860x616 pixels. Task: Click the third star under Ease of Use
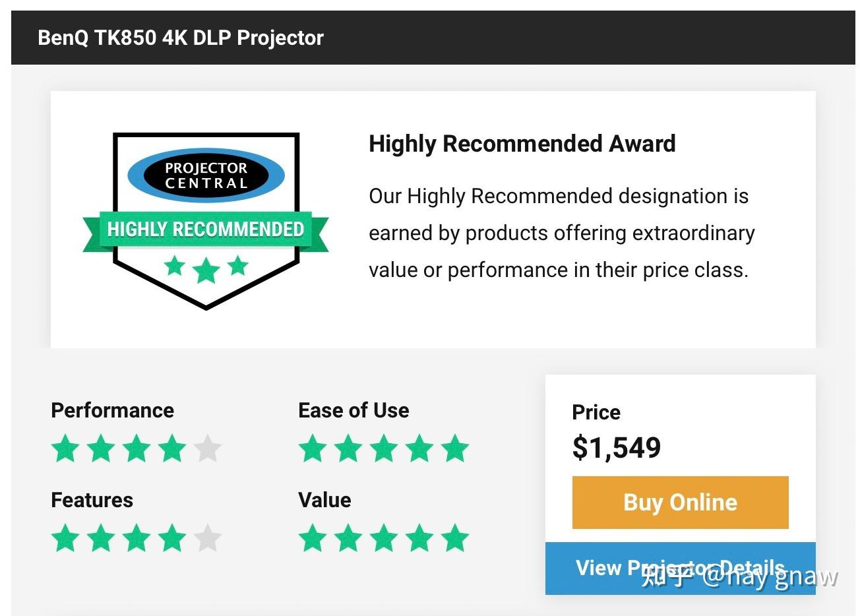coord(384,448)
